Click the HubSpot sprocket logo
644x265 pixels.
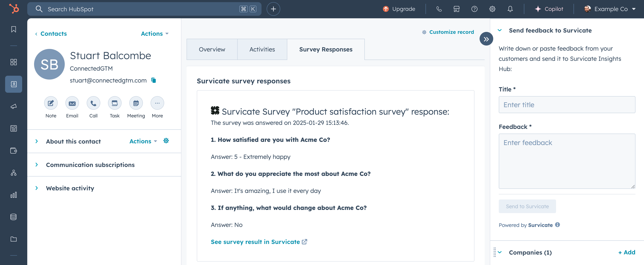click(x=14, y=9)
